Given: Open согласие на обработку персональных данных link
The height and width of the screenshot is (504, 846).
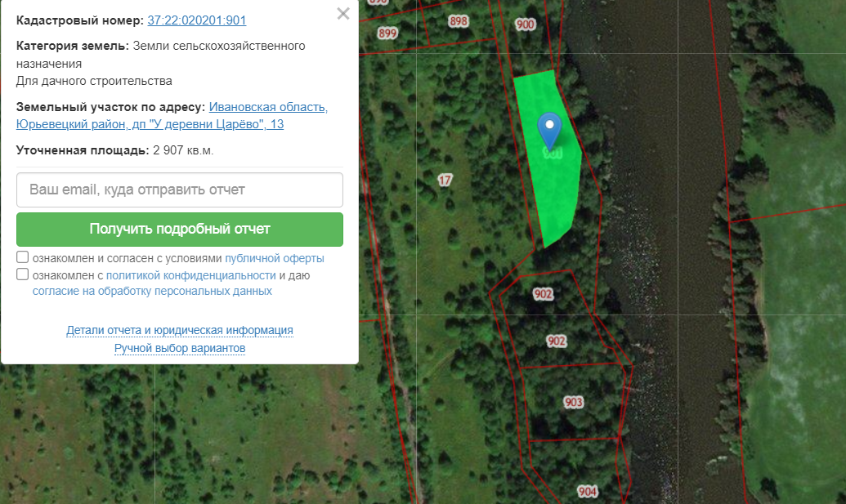Looking at the screenshot, I should 152,291.
